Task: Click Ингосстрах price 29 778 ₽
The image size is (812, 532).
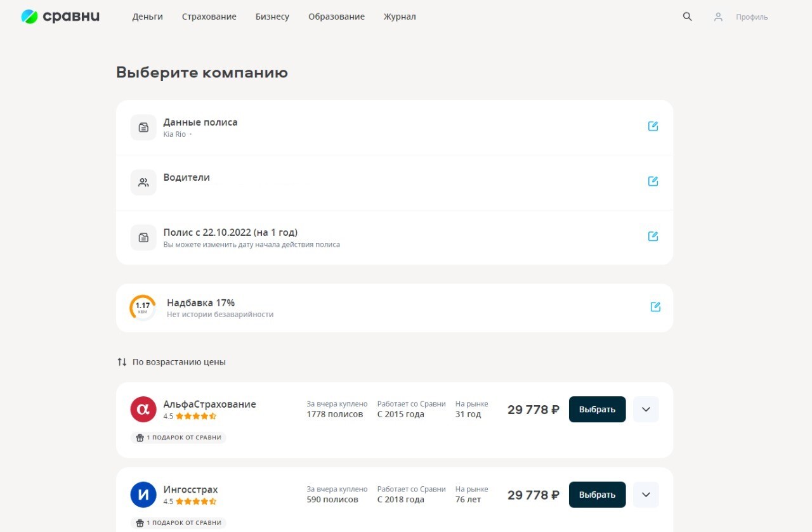Action: pos(534,495)
